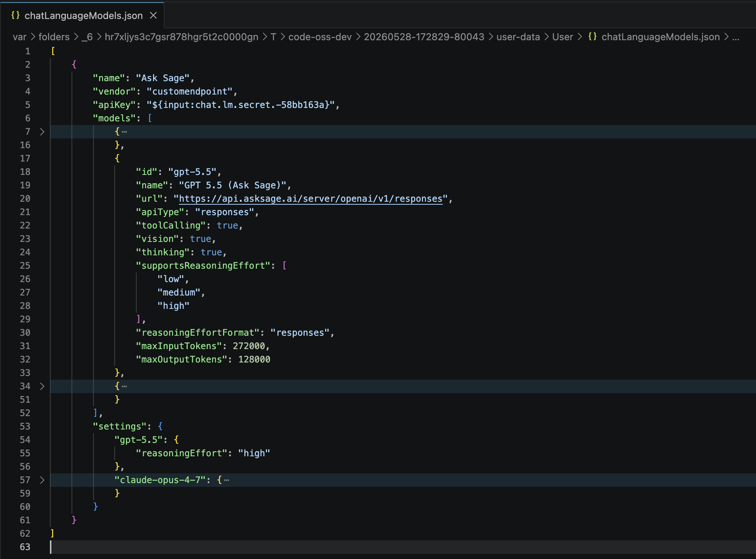
Task: Click the JSON braces icon in the tab
Action: (15, 15)
